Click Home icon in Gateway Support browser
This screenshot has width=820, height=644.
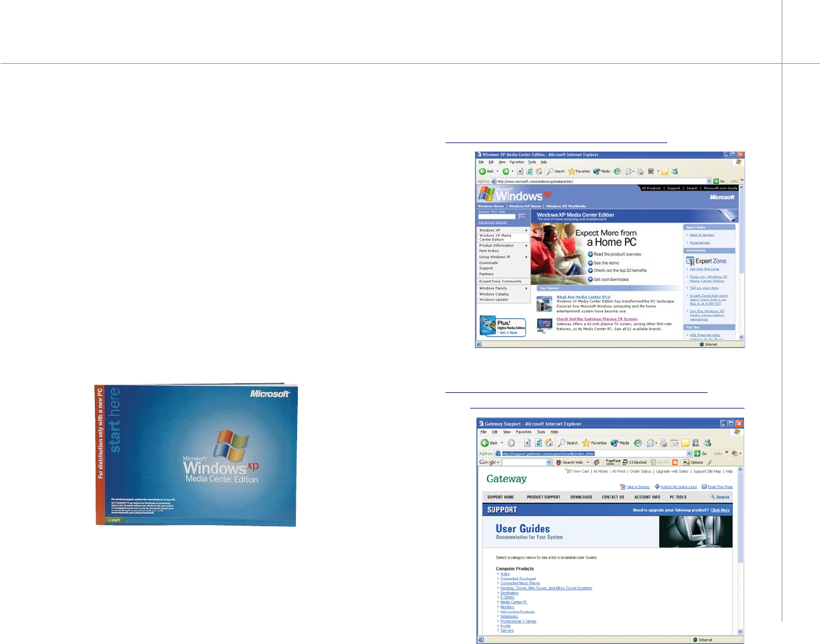point(549,443)
